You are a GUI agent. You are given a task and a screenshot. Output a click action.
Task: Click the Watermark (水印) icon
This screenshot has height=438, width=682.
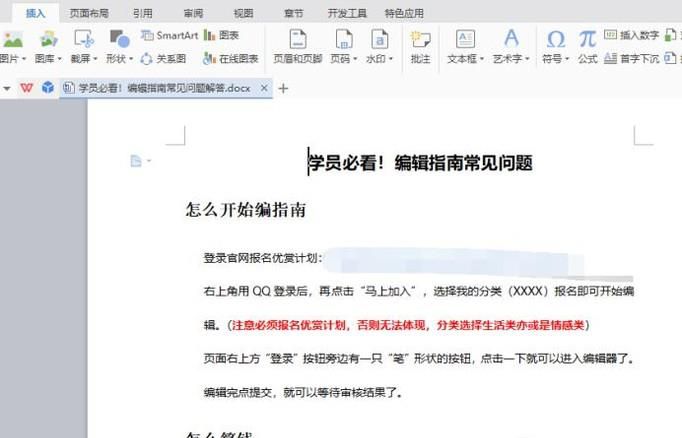pos(379,39)
